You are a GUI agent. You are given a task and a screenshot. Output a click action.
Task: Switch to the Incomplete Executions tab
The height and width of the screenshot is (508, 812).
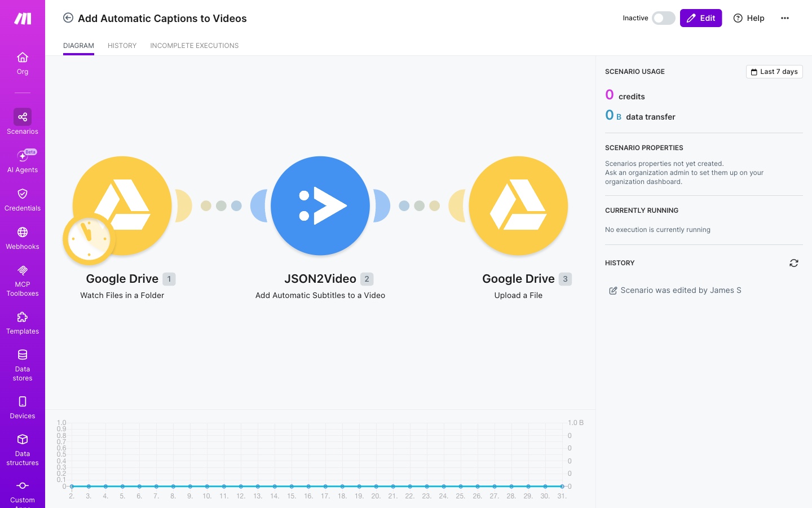pos(195,46)
